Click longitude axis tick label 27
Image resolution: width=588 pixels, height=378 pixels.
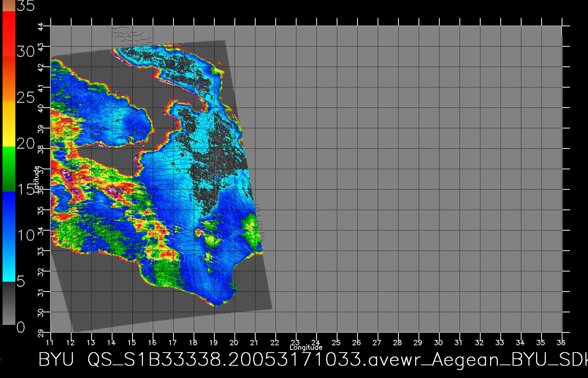[x=377, y=342]
